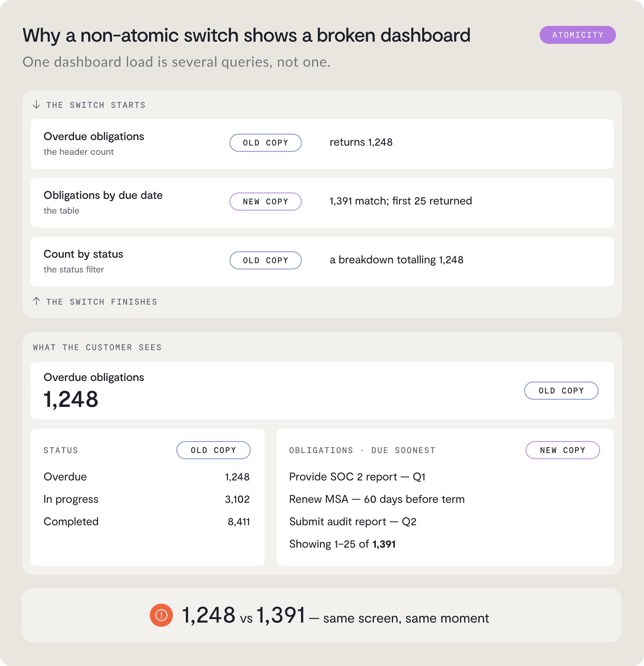
Task: Click 'Showing 1–25 of 1,391' pagination text
Action: point(342,544)
